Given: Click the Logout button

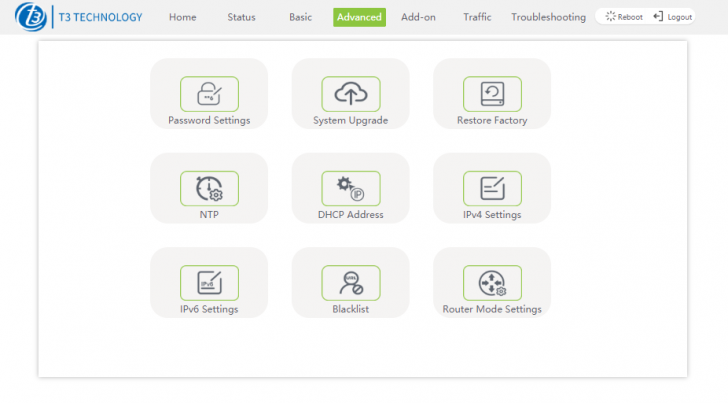Looking at the screenshot, I should click(673, 17).
